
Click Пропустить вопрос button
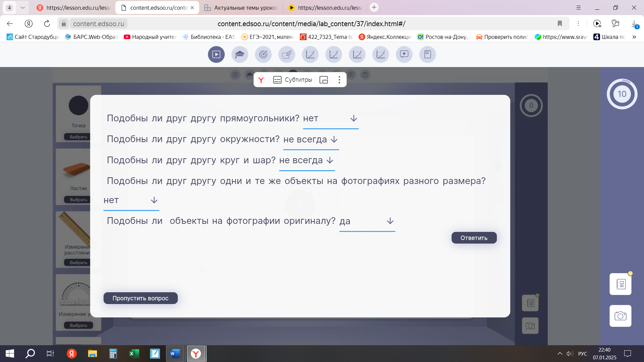(140, 298)
